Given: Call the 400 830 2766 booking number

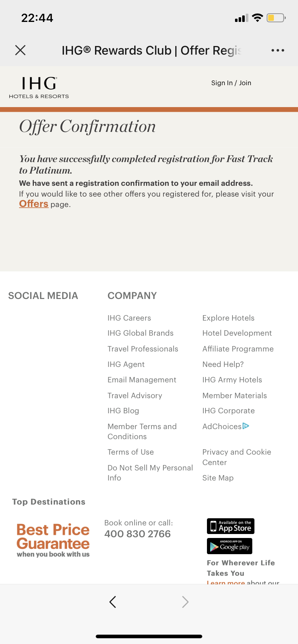Looking at the screenshot, I should click(137, 534).
